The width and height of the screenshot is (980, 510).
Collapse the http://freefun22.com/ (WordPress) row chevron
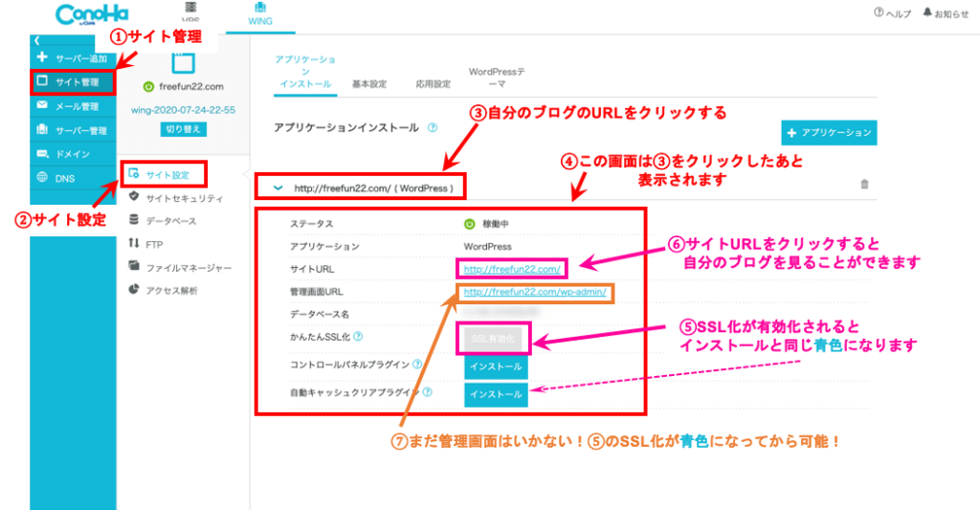click(x=278, y=188)
